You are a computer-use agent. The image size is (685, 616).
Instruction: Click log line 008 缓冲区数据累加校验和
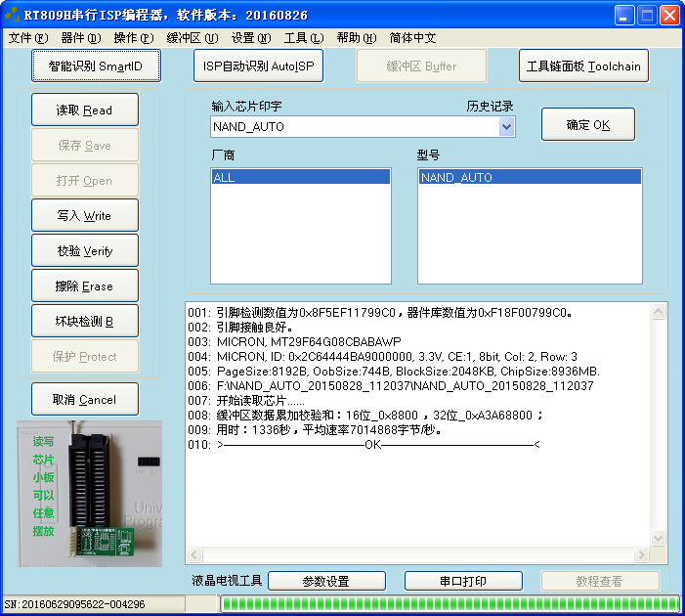pyautogui.click(x=365, y=415)
